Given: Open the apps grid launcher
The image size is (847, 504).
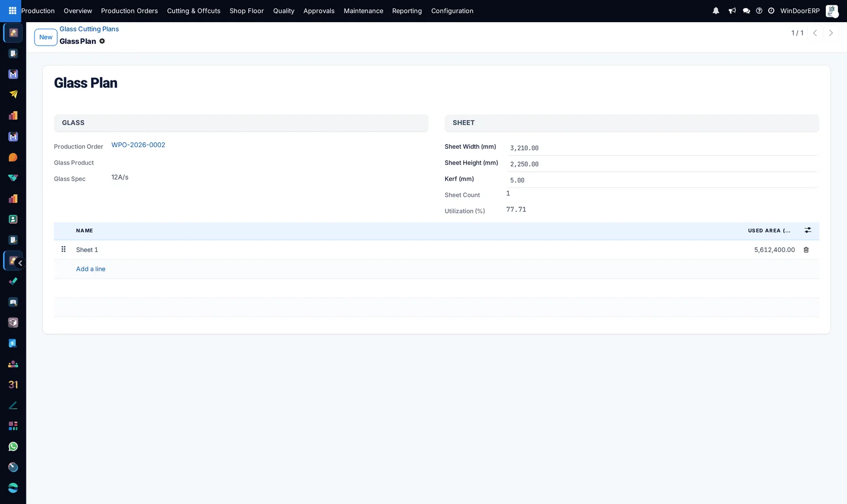Looking at the screenshot, I should coord(13,11).
